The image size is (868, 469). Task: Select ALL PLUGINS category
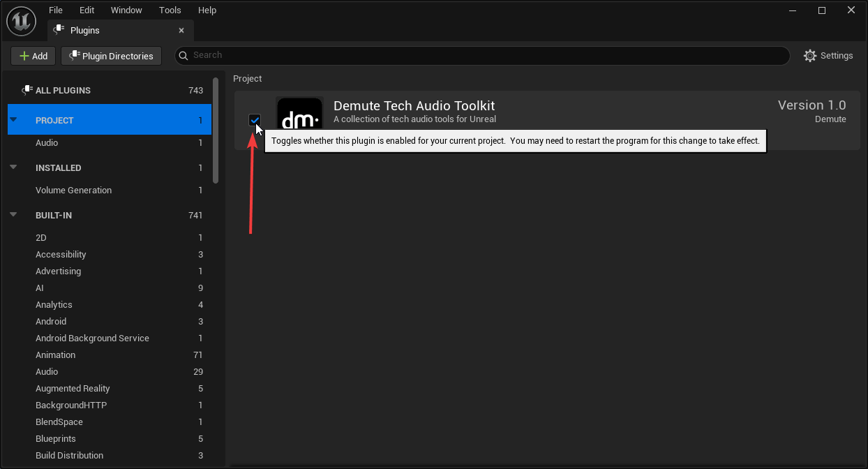point(110,90)
